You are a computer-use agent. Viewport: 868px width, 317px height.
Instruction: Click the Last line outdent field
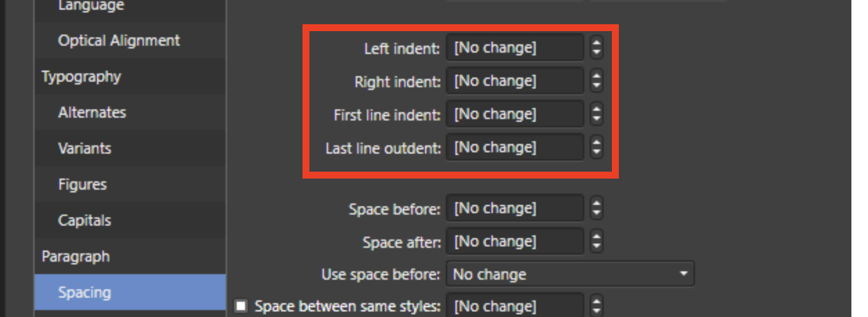pyautogui.click(x=515, y=147)
